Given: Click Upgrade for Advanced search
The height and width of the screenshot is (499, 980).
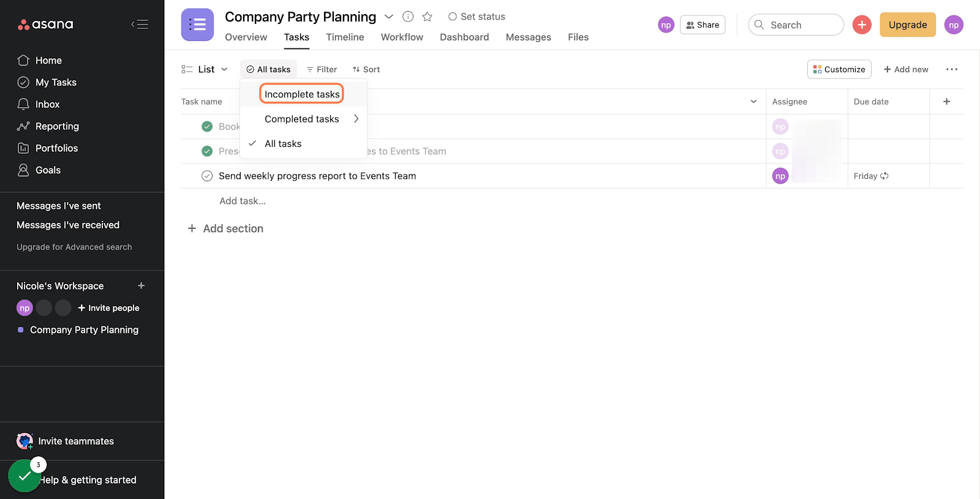Looking at the screenshot, I should pos(74,247).
